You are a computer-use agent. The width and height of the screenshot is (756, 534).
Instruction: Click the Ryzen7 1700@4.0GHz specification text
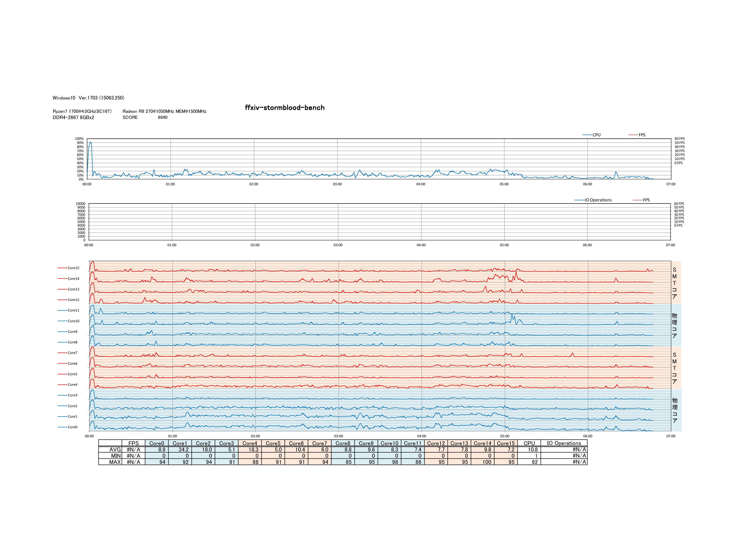(x=82, y=111)
